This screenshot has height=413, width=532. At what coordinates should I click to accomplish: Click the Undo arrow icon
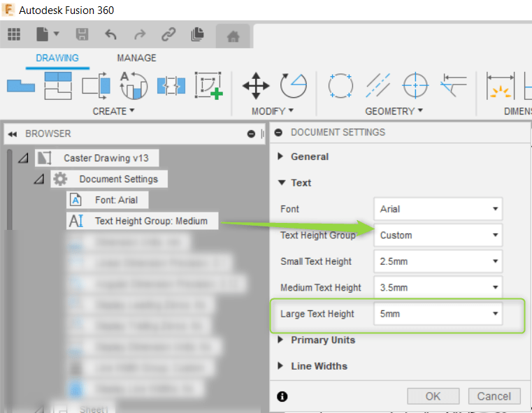(x=110, y=34)
